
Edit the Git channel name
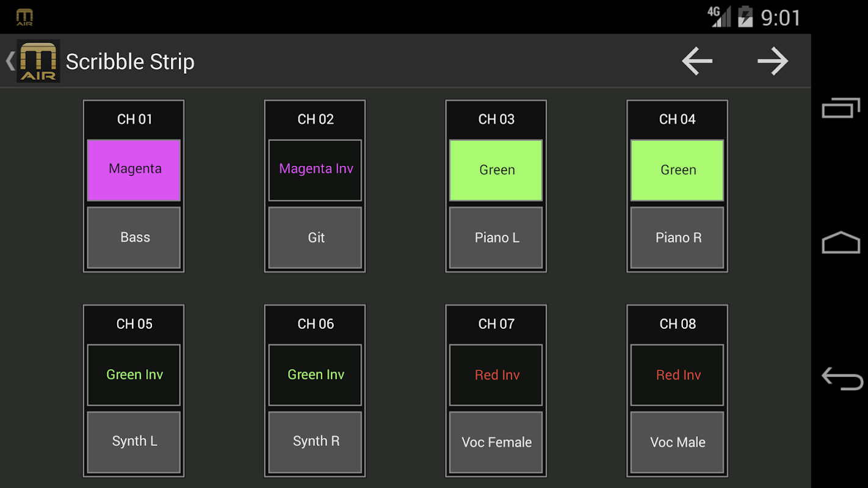(x=315, y=237)
